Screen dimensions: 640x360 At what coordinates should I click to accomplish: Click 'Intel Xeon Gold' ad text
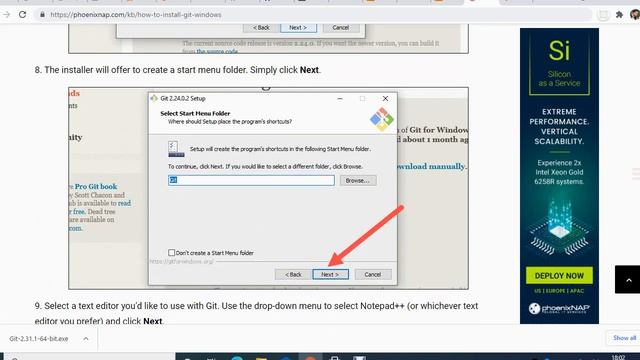coord(559,172)
